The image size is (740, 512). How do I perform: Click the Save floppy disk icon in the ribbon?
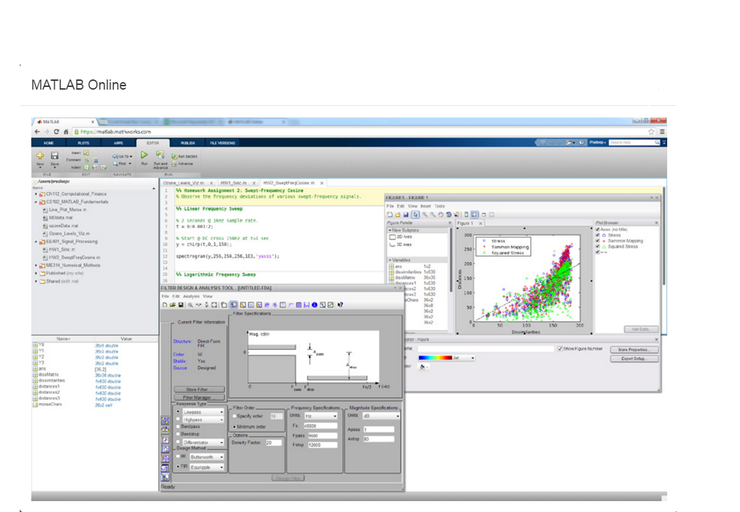[55, 155]
